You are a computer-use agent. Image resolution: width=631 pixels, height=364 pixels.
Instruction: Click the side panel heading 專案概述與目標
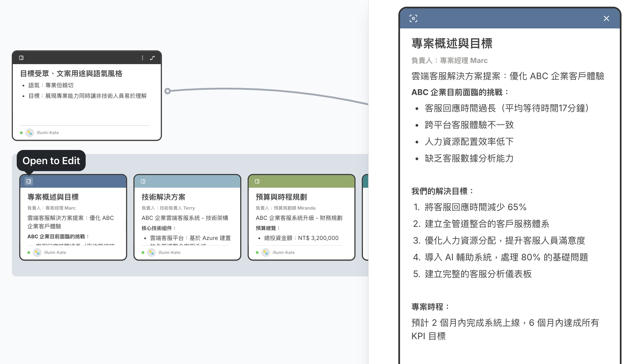click(x=452, y=44)
